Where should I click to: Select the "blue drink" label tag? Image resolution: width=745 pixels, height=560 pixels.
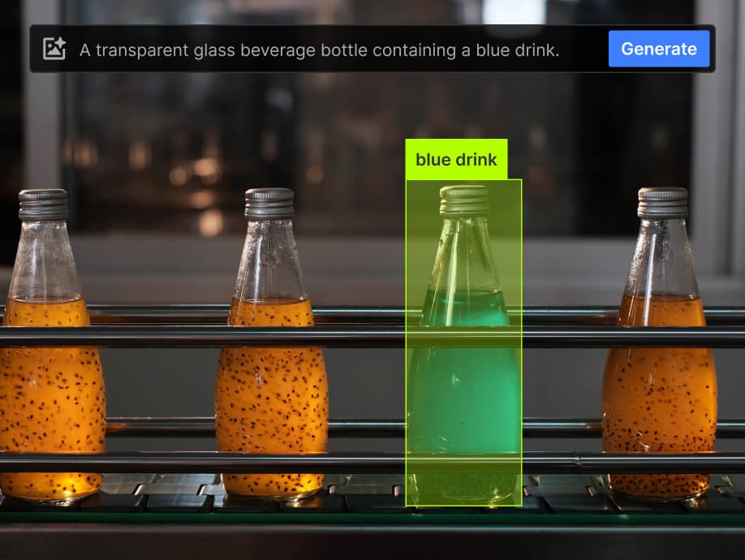(456, 160)
